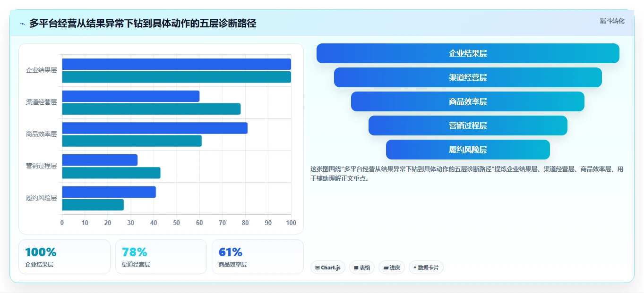Viewport: 644px width, 293px height.
Task: Click the 营销过程层 chart axis label
Action: (x=41, y=166)
